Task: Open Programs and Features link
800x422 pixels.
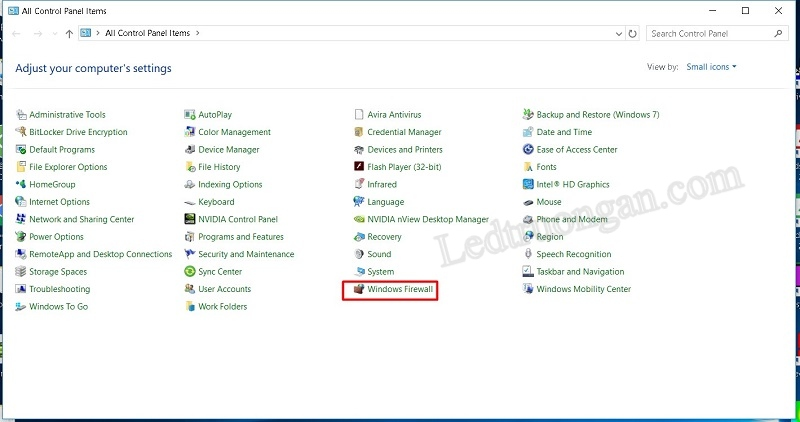Action: (240, 237)
